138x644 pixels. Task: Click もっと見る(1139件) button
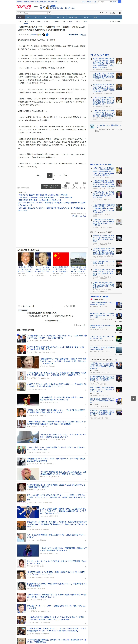click(52, 321)
